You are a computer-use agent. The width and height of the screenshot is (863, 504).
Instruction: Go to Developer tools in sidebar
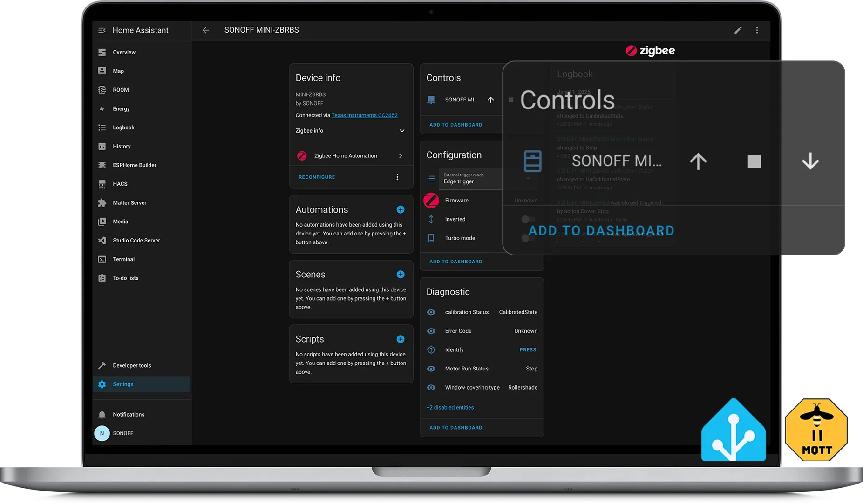pos(132,366)
